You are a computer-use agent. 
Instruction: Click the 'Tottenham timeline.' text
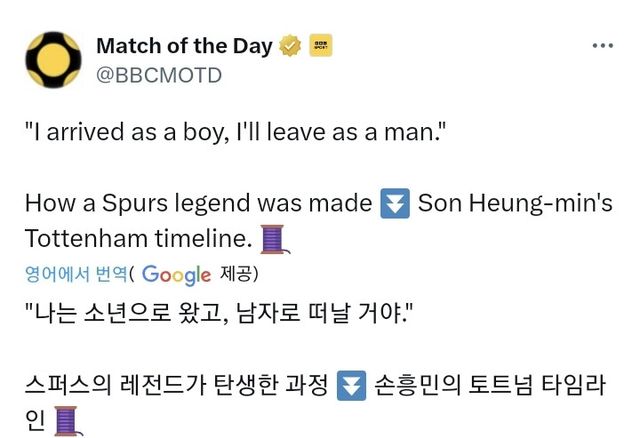tap(139, 240)
